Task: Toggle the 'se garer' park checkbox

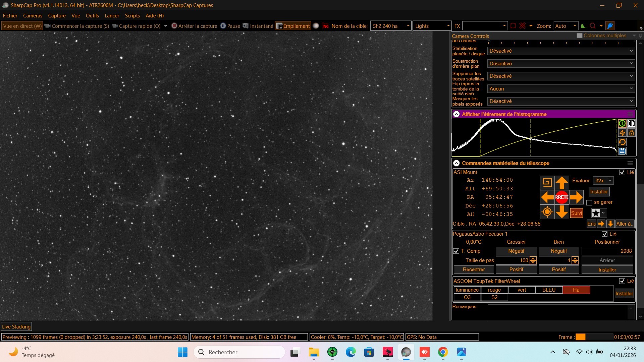Action: [589, 203]
